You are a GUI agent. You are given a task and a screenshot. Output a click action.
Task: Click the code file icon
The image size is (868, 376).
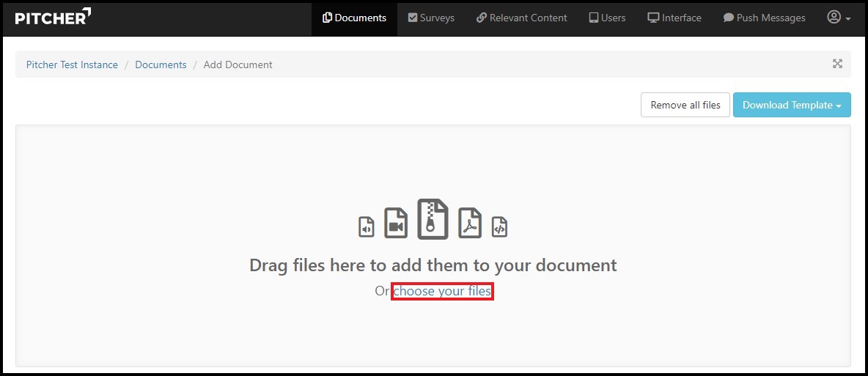[x=499, y=227]
